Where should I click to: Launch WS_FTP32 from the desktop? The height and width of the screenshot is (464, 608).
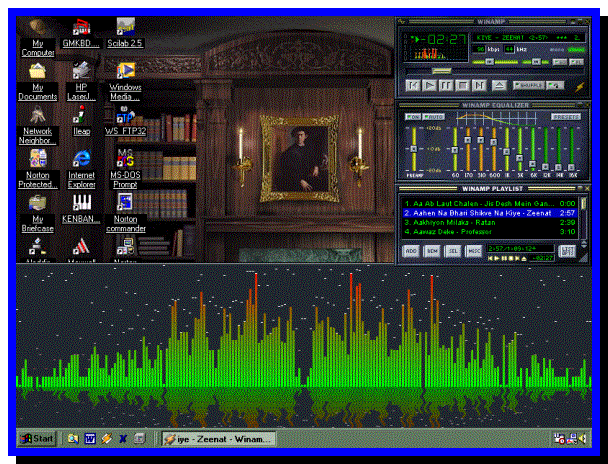[126, 121]
